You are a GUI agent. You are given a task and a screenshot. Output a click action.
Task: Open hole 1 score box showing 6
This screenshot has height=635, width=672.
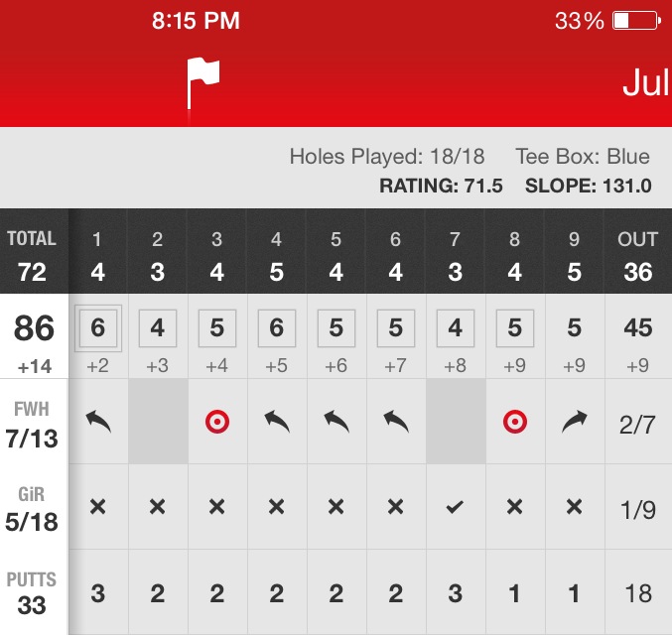point(97,327)
